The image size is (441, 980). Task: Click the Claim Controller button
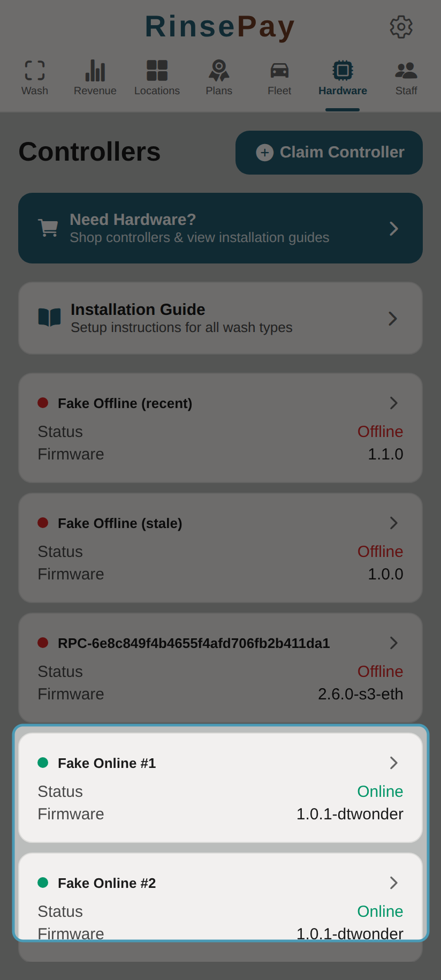pyautogui.click(x=329, y=153)
